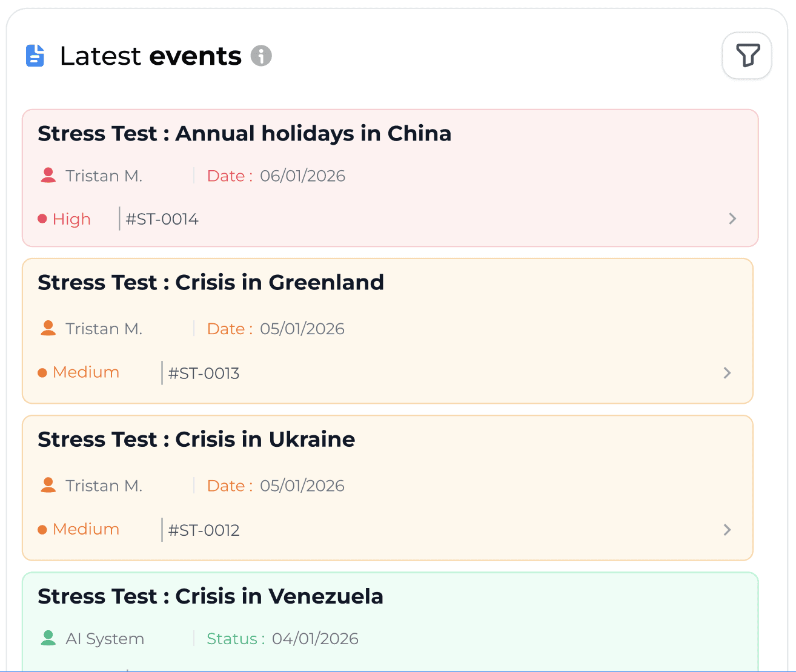Image resolution: width=796 pixels, height=672 pixels.
Task: Expand the Annual holidays in China event chevron
Action: pos(732,219)
